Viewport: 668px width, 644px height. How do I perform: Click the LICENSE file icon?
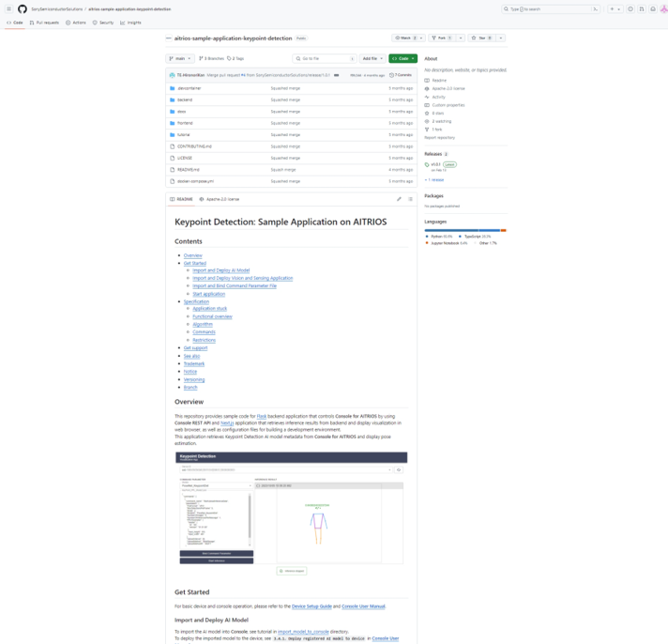(172, 158)
